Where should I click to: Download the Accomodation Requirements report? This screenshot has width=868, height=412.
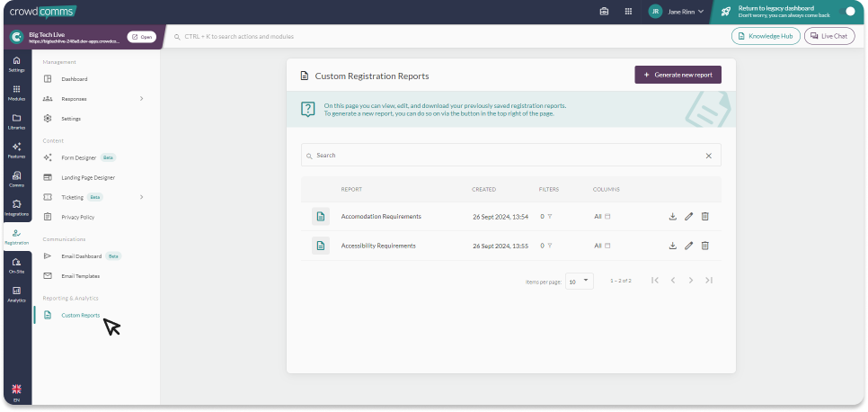click(x=672, y=217)
